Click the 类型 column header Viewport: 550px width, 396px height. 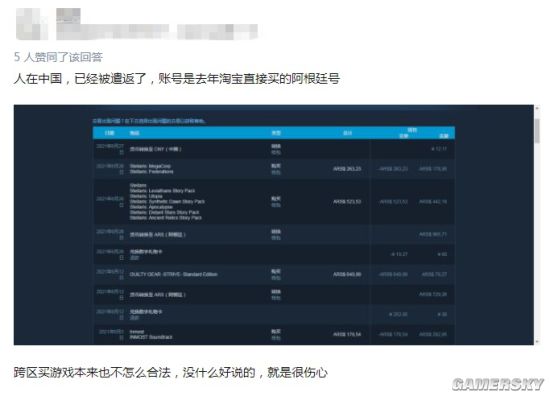(x=276, y=133)
